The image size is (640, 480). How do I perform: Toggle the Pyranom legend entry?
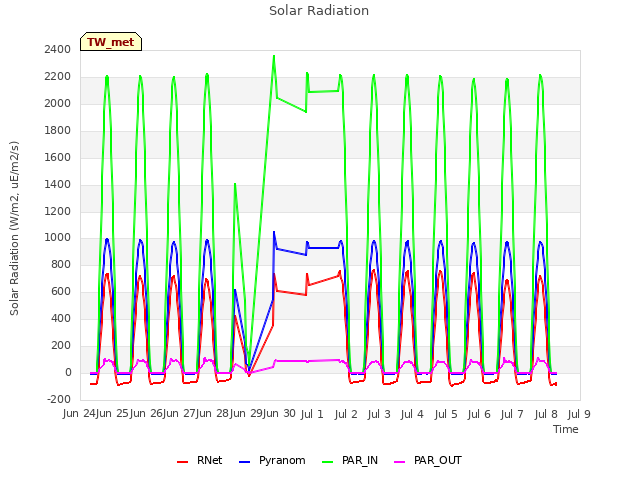(x=272, y=460)
